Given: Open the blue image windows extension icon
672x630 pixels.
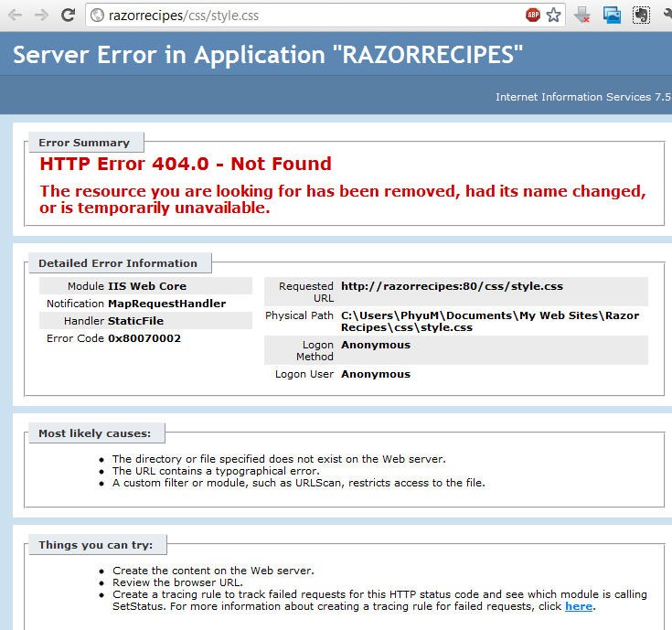Looking at the screenshot, I should 612,15.
